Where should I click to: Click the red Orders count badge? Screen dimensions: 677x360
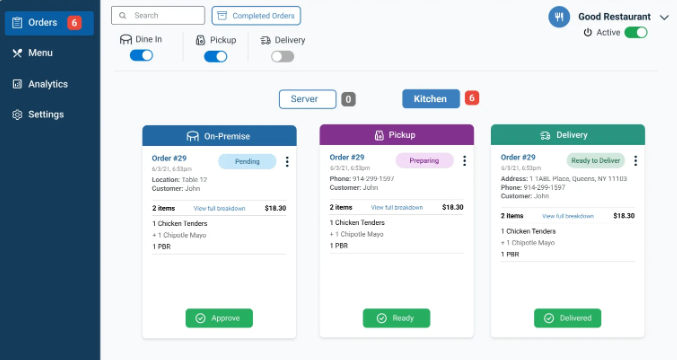tap(74, 23)
